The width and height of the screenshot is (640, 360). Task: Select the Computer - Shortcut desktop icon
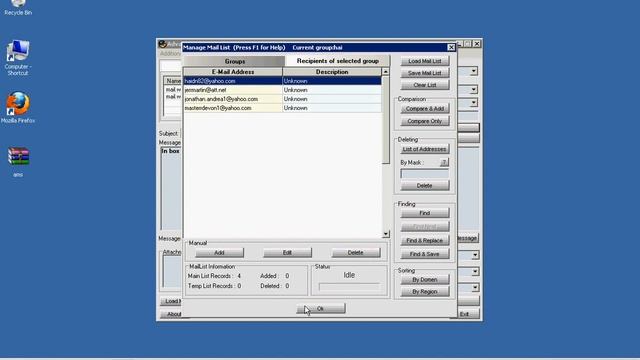click(x=18, y=58)
